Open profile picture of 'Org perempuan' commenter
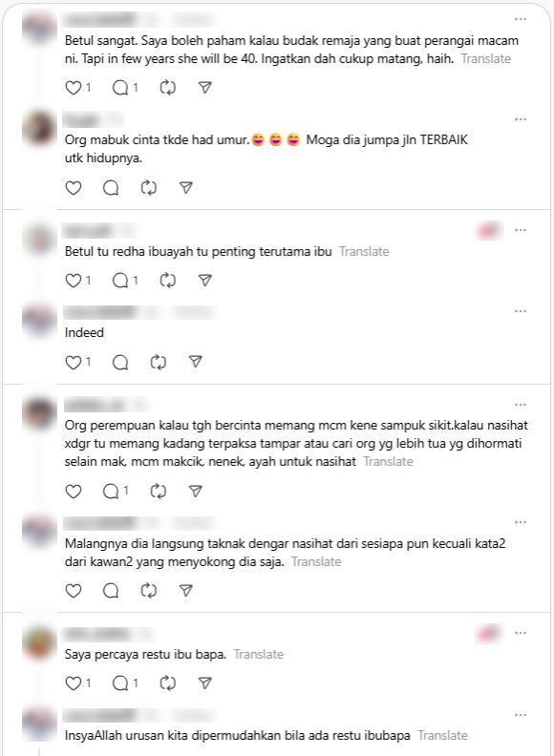This screenshot has height=756, width=554. click(x=39, y=412)
